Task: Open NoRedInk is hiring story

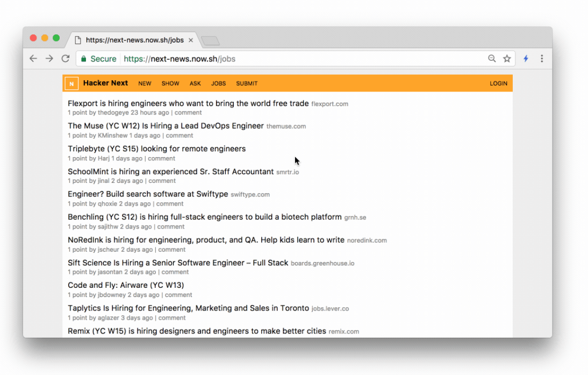Action: (x=206, y=240)
